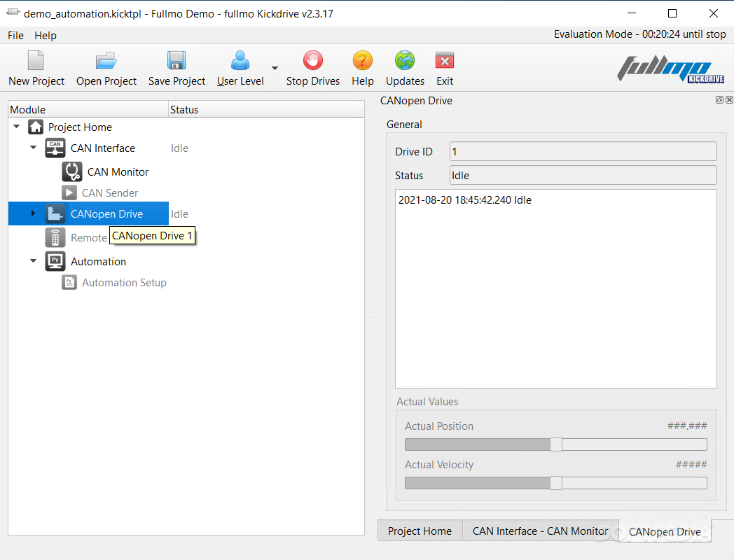The image size is (734, 560).
Task: Click the Automation Py monitor icon
Action: point(55,262)
